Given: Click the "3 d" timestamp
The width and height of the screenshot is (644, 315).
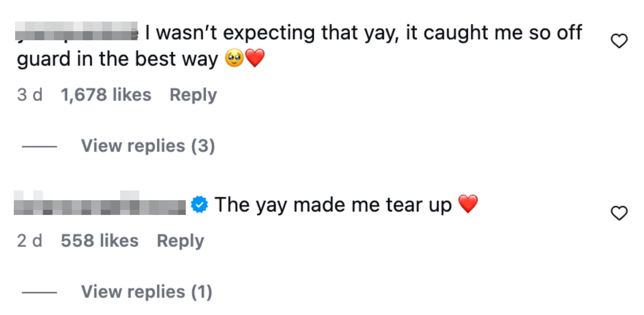Looking at the screenshot, I should click(30, 95).
